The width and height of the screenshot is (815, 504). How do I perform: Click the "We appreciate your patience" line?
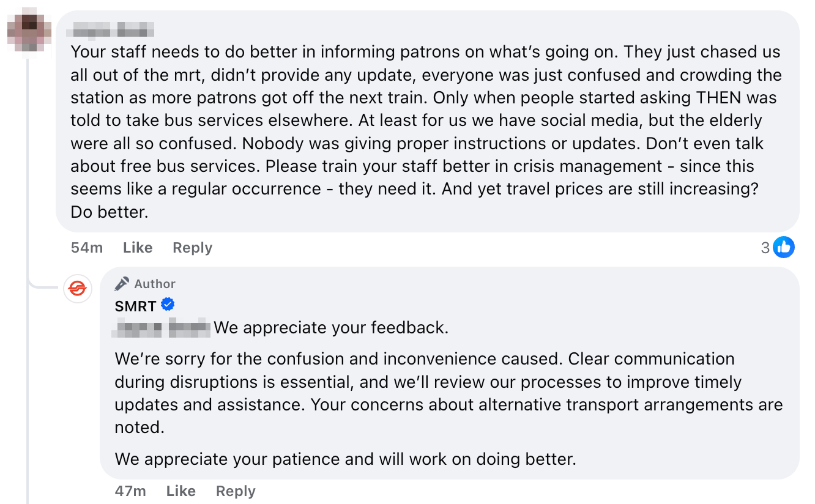click(346, 459)
